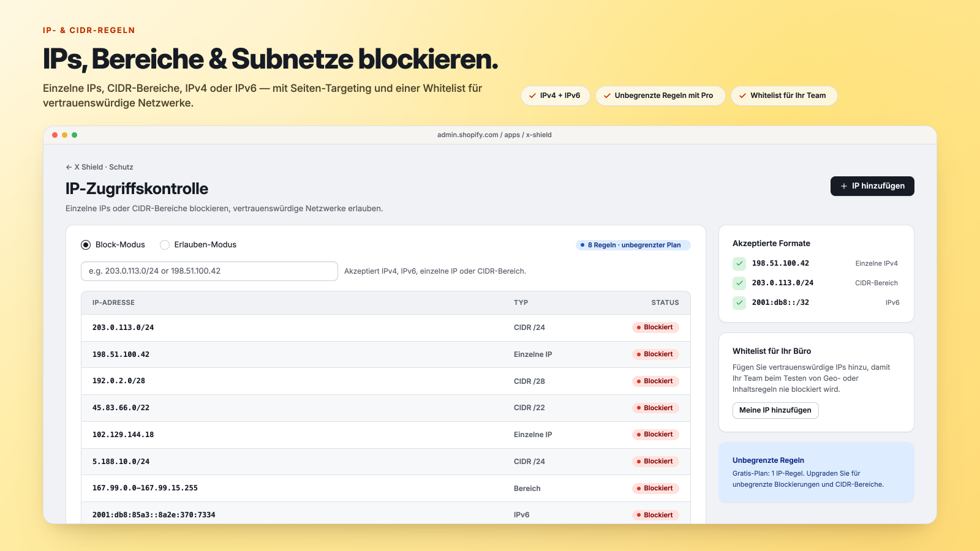The height and width of the screenshot is (551, 980).
Task: Click the CIDR /28 type cell
Action: [x=529, y=381]
